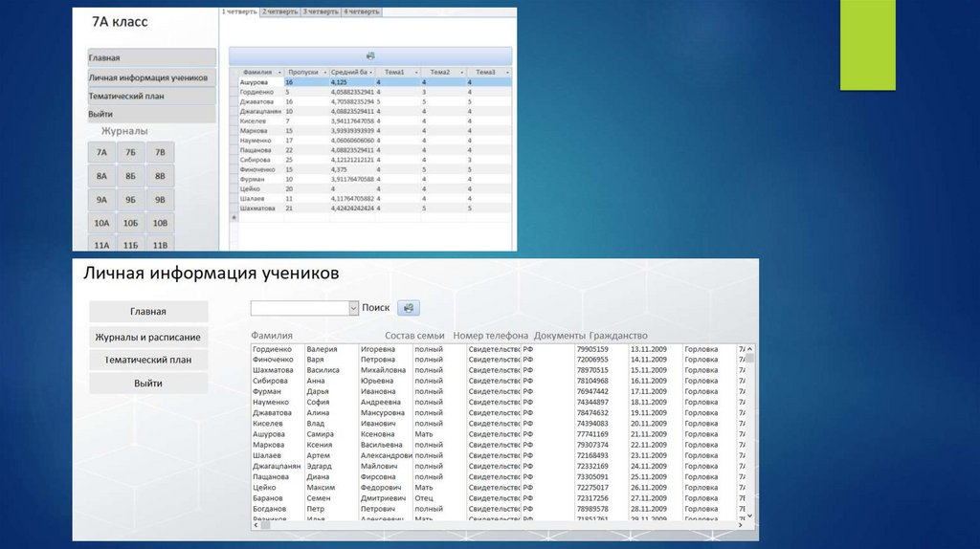
Task: Select Баранов in the personal information list
Action: pos(268,497)
